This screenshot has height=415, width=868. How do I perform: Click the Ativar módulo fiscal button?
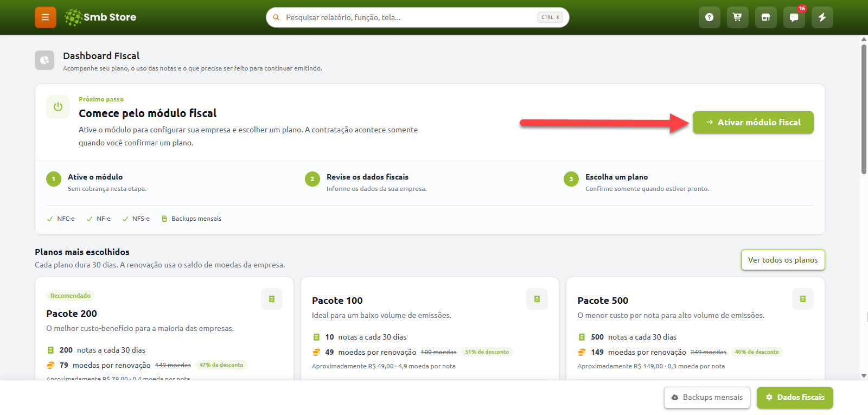[x=753, y=122]
